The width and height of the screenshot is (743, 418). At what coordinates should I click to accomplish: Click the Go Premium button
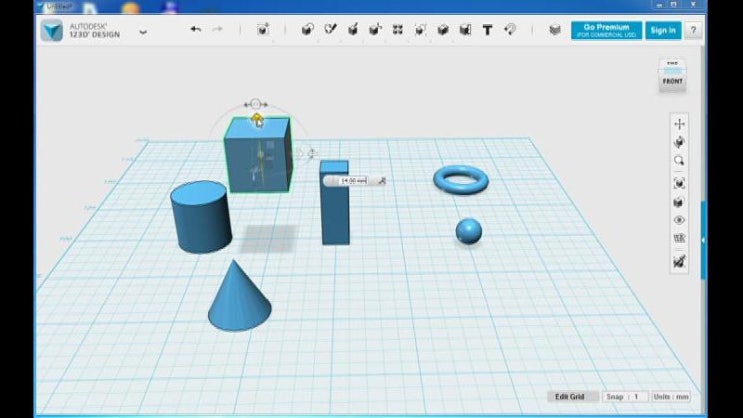pyautogui.click(x=607, y=30)
